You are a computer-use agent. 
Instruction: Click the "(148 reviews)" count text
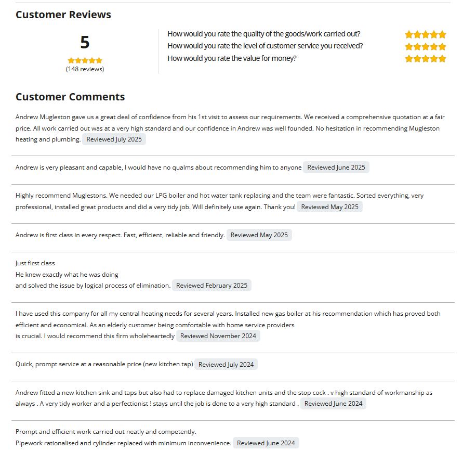tap(85, 69)
